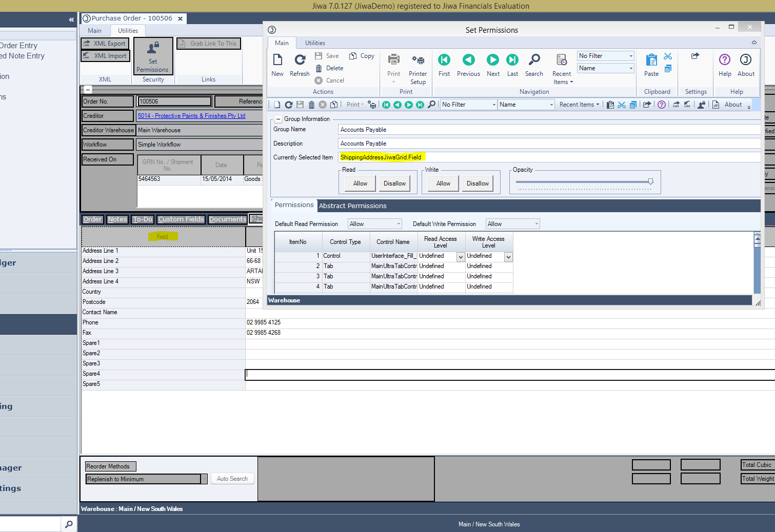
Task: Open the Utilities tab in Set Permissions
Action: [315, 43]
